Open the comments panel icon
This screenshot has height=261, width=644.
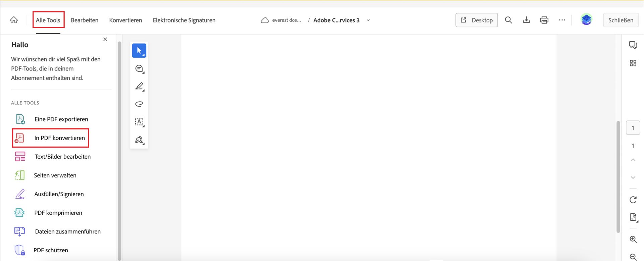coord(633,45)
